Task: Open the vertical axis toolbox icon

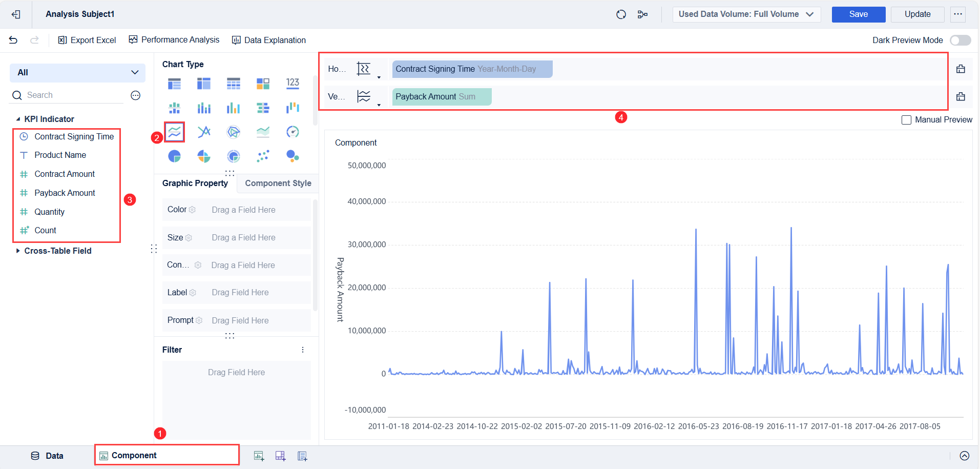Action: (961, 96)
